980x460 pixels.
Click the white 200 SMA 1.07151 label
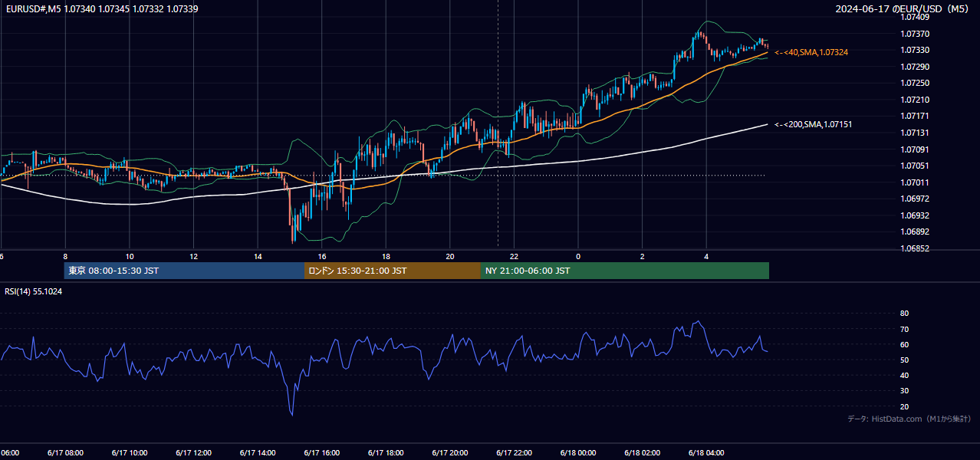click(x=814, y=124)
